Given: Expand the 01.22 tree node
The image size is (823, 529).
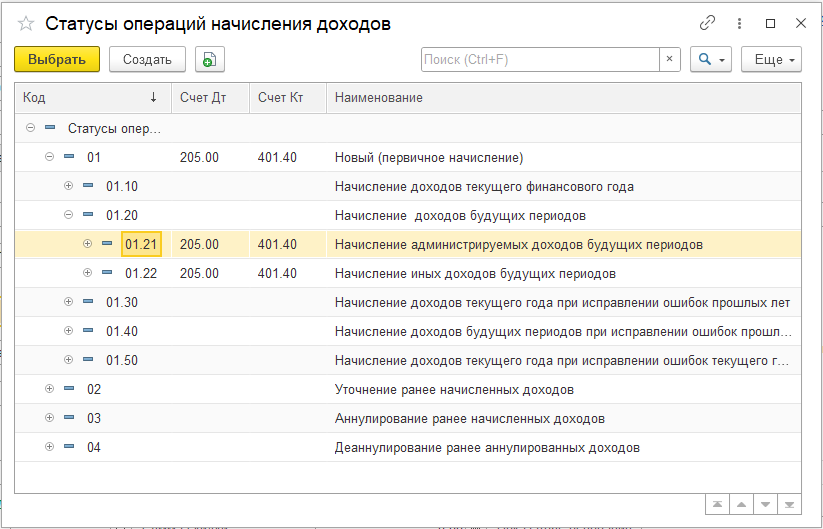Looking at the screenshot, I should (x=88, y=272).
